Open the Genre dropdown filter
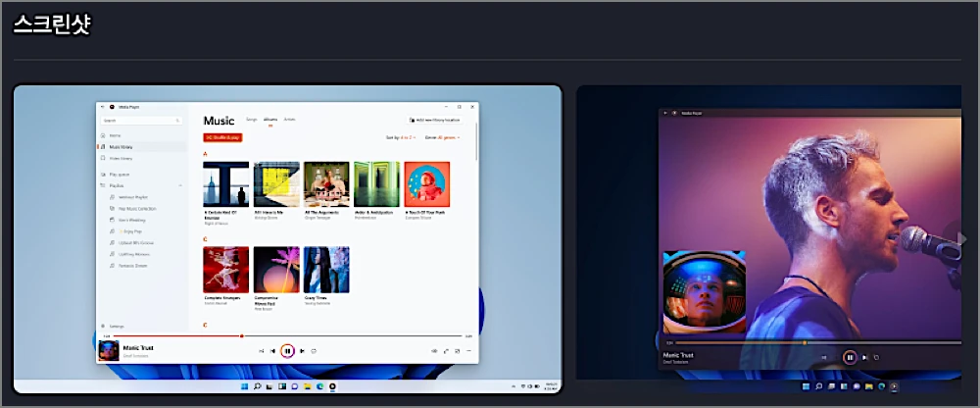Viewport: 980px width, 408px height. (443, 137)
